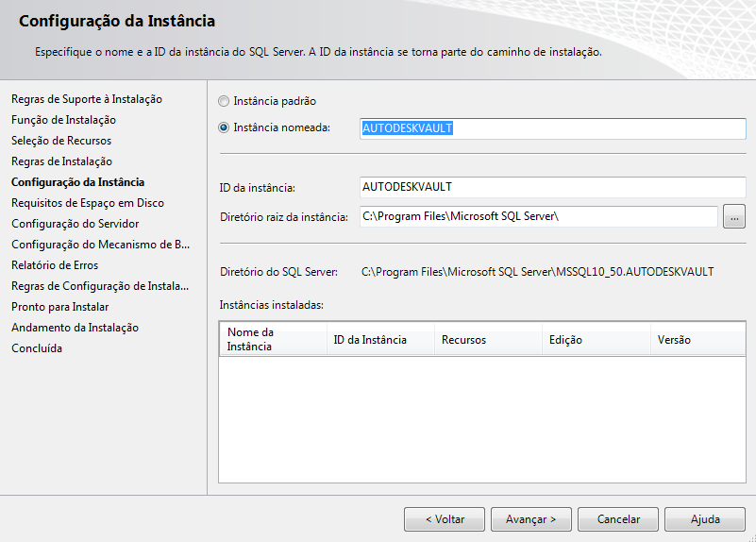Select Regras de Instalação step

tap(61, 161)
